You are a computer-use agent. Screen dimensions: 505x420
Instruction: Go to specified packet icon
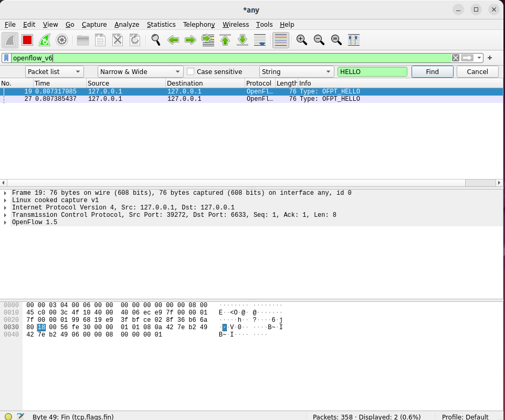(208, 40)
